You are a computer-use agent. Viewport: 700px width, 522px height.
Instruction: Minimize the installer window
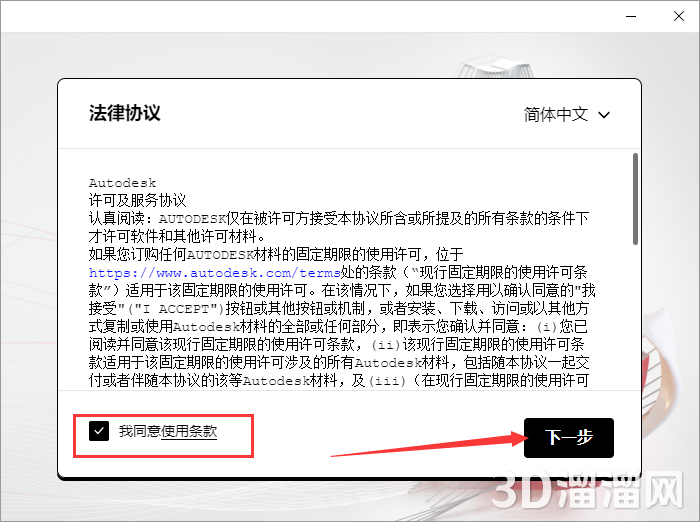[631, 17]
